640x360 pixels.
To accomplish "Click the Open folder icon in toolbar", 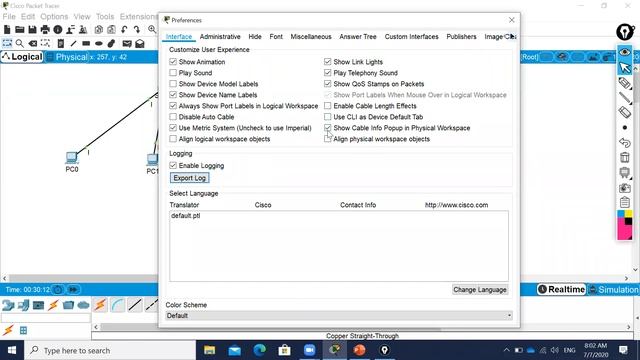I will tap(20, 29).
